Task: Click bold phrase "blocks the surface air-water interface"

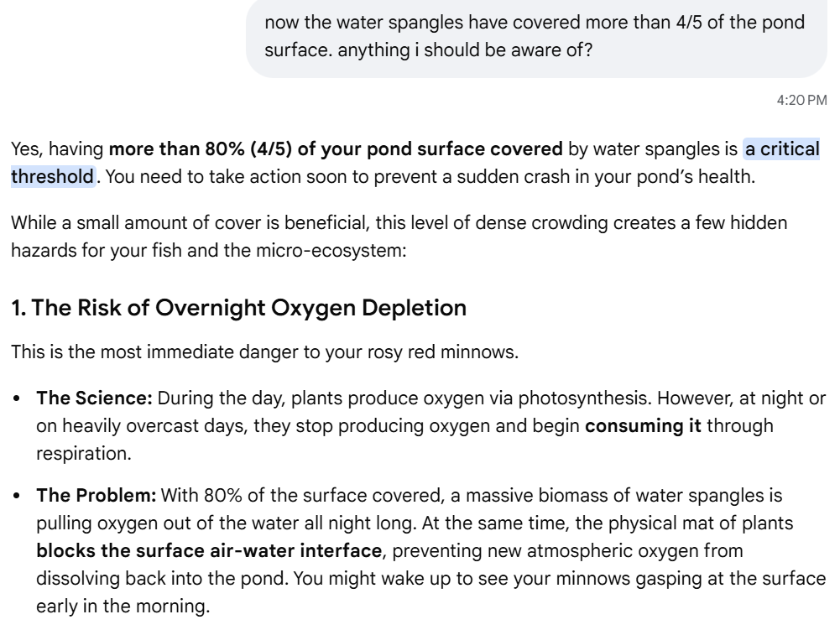Action: click(209, 550)
